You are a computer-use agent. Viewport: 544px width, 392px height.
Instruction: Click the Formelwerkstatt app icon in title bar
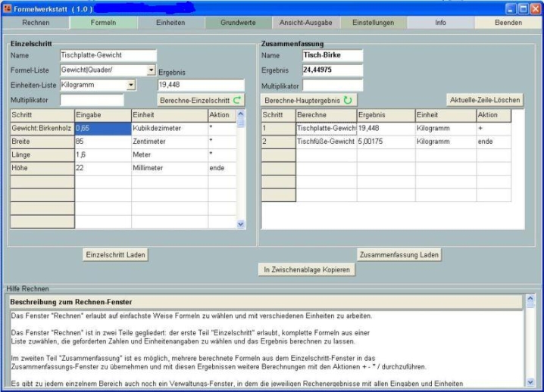tap(6, 6)
